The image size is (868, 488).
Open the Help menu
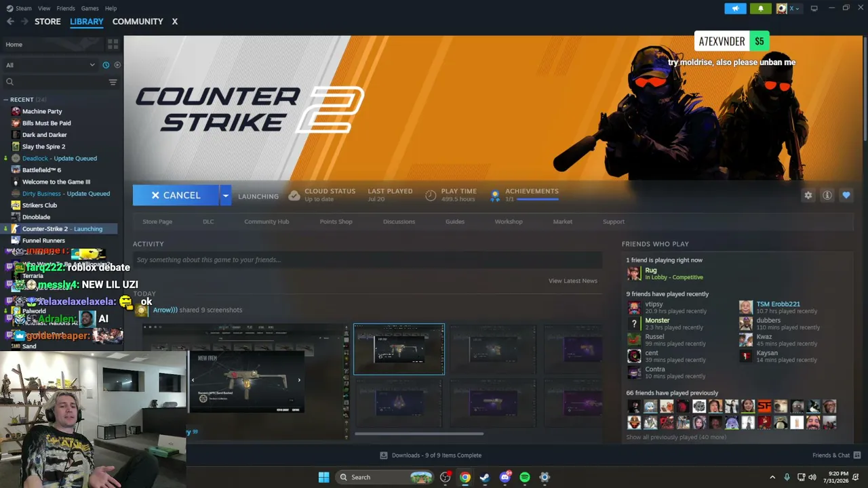pyautogui.click(x=111, y=8)
